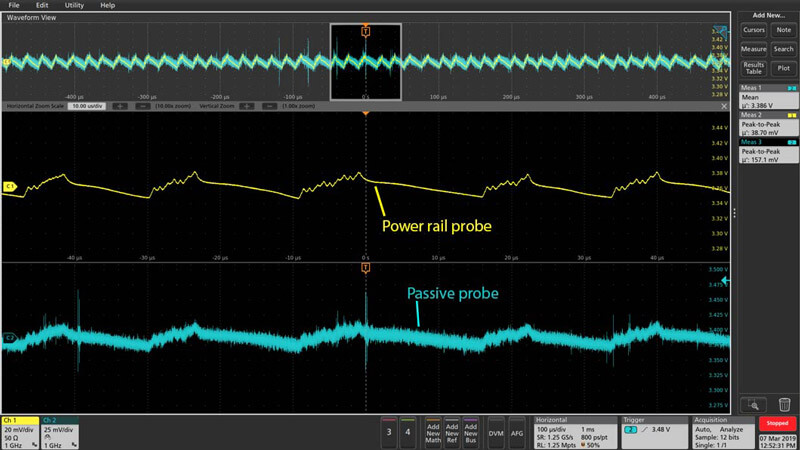Viewport: 800px width, 450px height.
Task: Click the Cursors button
Action: point(754,30)
